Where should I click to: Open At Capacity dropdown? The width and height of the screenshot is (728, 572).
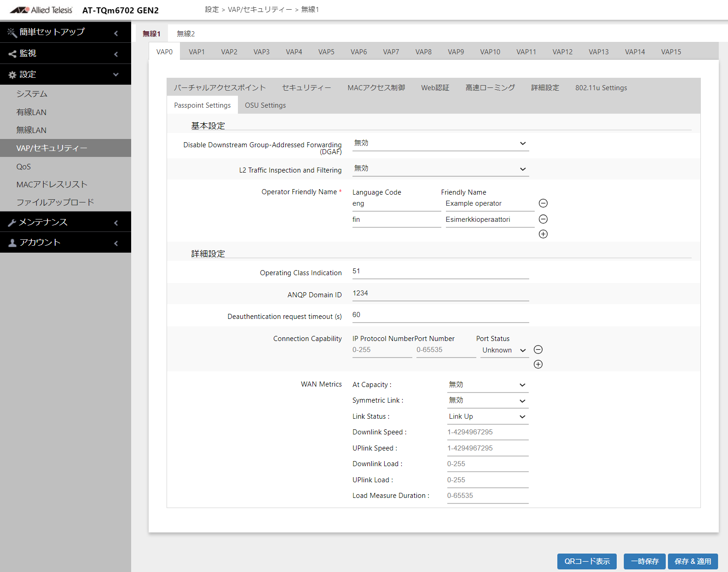(x=488, y=385)
